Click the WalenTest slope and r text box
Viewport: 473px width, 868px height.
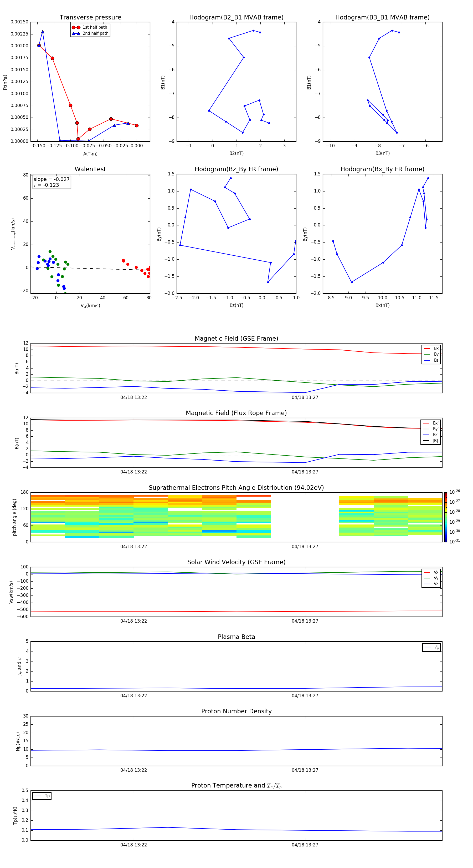click(x=52, y=182)
